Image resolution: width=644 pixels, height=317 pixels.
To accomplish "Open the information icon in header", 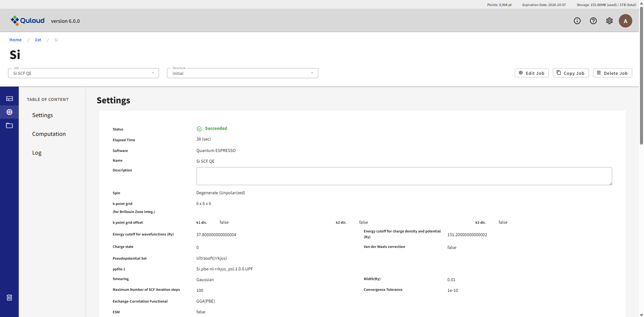I will pos(577,21).
